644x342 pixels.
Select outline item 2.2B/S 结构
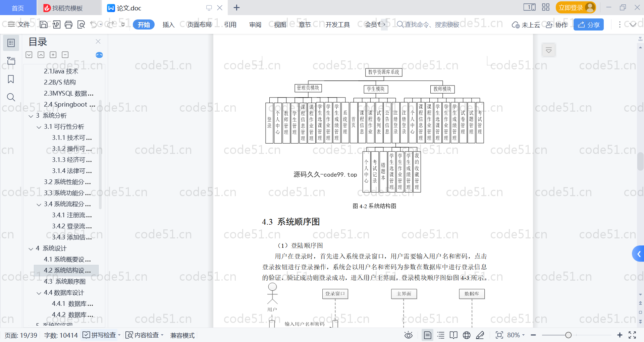point(60,82)
